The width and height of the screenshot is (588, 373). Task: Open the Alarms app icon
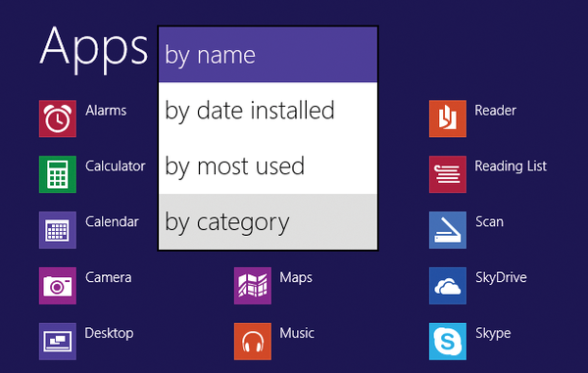coord(58,118)
